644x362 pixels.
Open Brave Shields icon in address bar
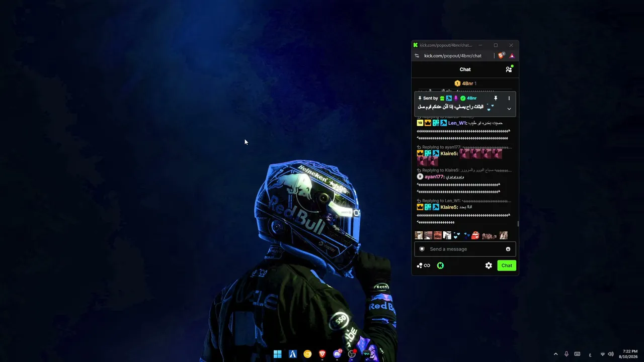[x=501, y=56]
